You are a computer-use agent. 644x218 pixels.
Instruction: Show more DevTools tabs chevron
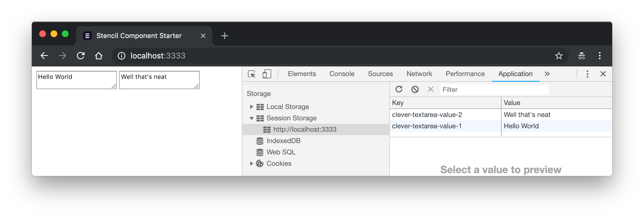click(x=547, y=74)
